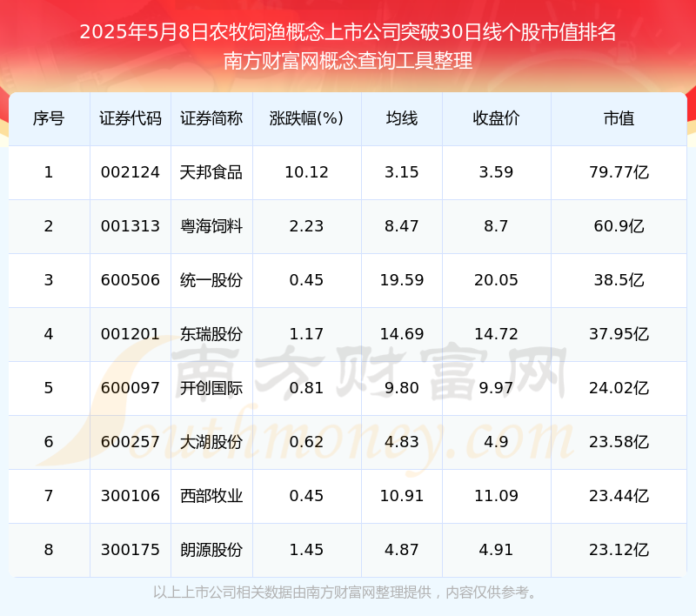This screenshot has width=696, height=616.
Task: Click closing price 9.97
Action: pyautogui.click(x=496, y=388)
